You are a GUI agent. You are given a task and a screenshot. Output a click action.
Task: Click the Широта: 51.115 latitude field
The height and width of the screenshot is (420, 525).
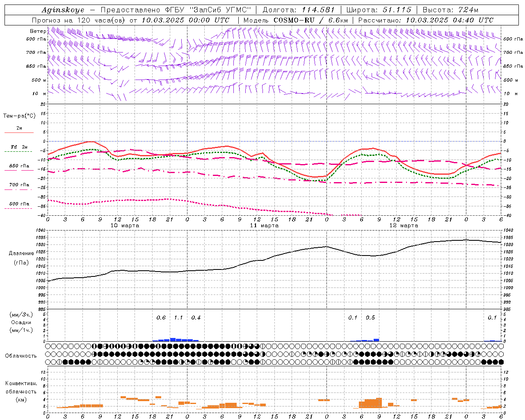(x=379, y=10)
